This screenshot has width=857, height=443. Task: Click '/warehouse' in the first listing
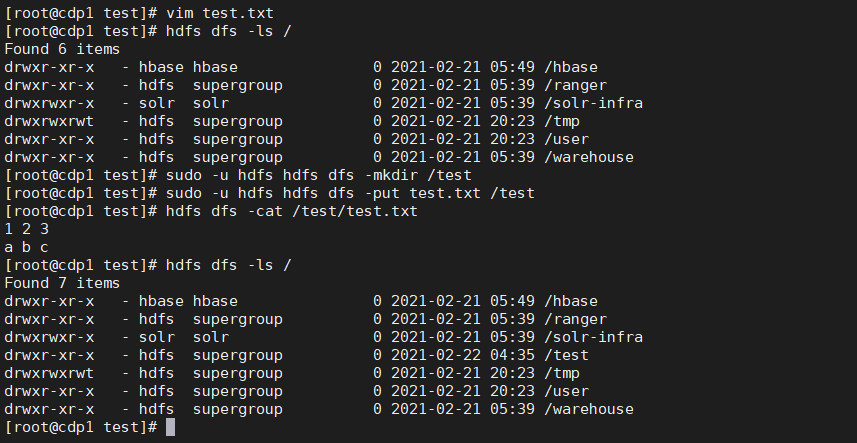coord(589,157)
